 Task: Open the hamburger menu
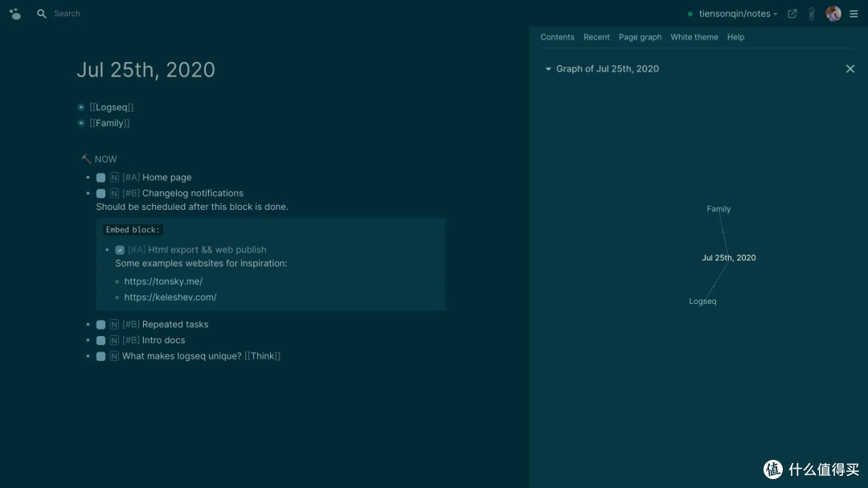click(x=854, y=14)
